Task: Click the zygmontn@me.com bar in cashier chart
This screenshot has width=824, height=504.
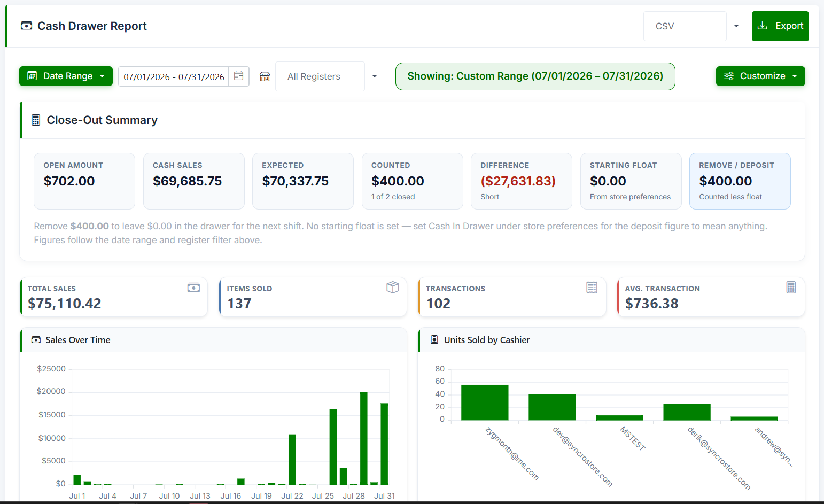Action: [485, 402]
